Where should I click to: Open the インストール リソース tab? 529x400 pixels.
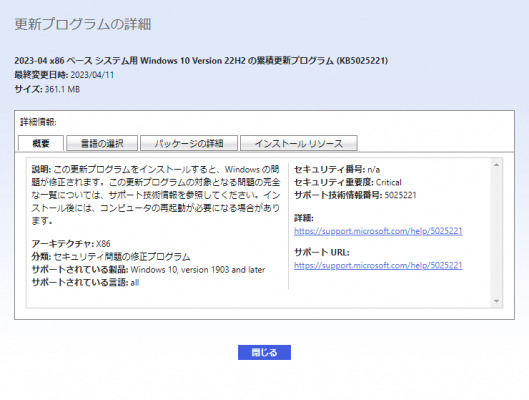point(299,143)
